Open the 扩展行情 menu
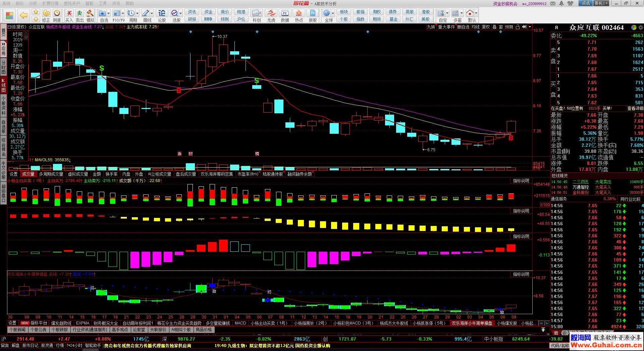This screenshot has height=351, width=644. (x=50, y=3)
